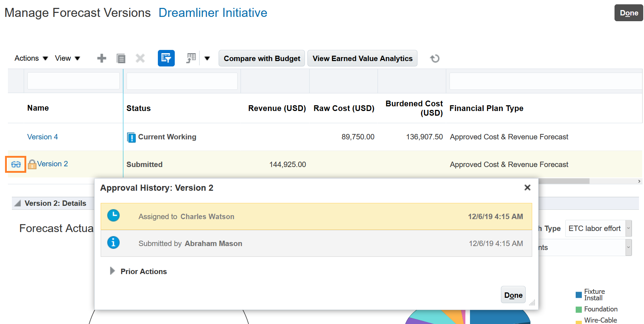Screen dimensions: 644x324
Task: Click the Duplicate version icon
Action: tap(121, 58)
